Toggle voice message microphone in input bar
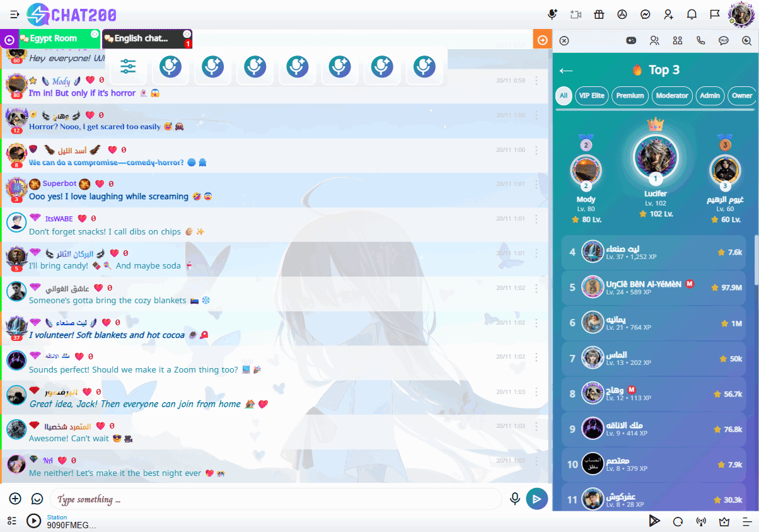 pos(515,499)
